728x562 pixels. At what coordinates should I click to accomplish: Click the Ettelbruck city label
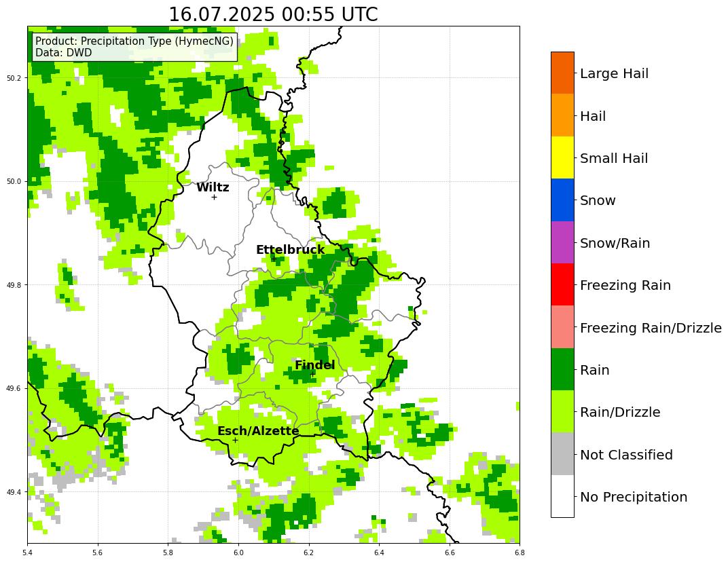[x=290, y=250]
